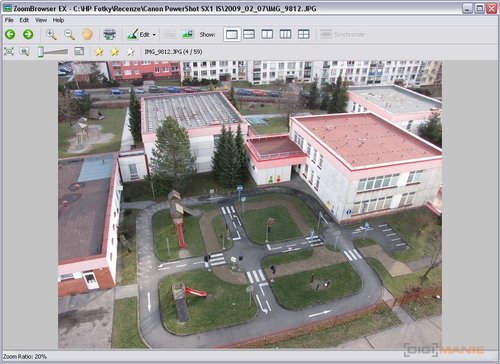Click the zoom to actual size icon
This screenshot has width=500, height=364.
24,51
